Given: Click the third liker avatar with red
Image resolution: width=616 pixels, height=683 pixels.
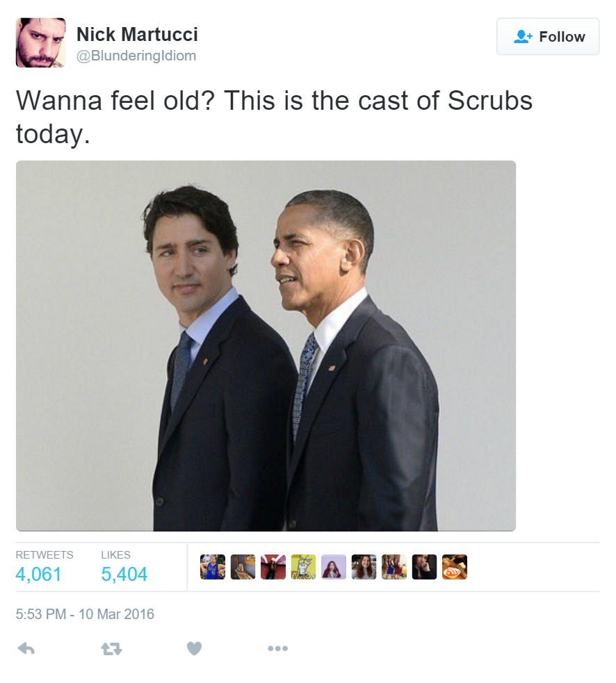Looking at the screenshot, I should (x=273, y=567).
